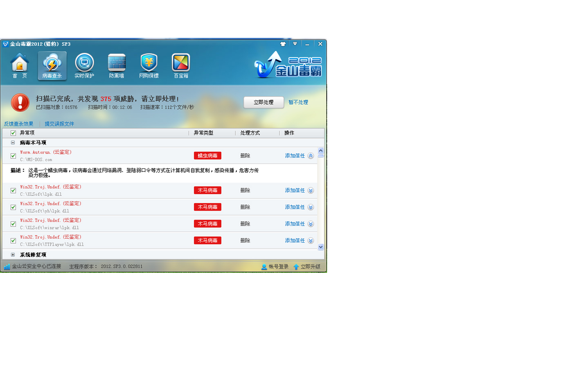Open the title bar dropdown menu arrow

pos(295,44)
